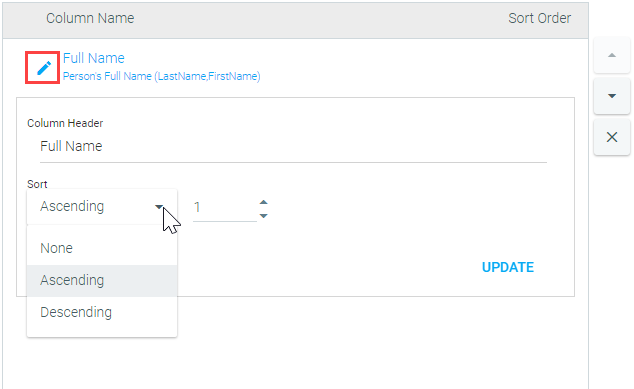Decrease the sort order number
This screenshot has height=389, width=634.
(264, 216)
